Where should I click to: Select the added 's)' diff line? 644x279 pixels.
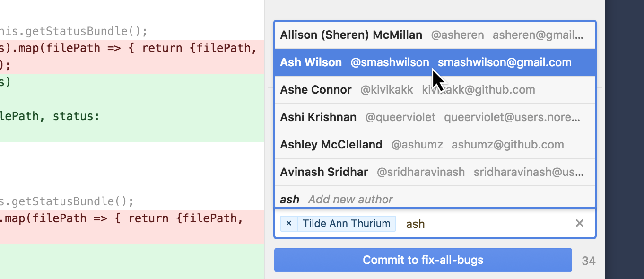tap(132, 82)
